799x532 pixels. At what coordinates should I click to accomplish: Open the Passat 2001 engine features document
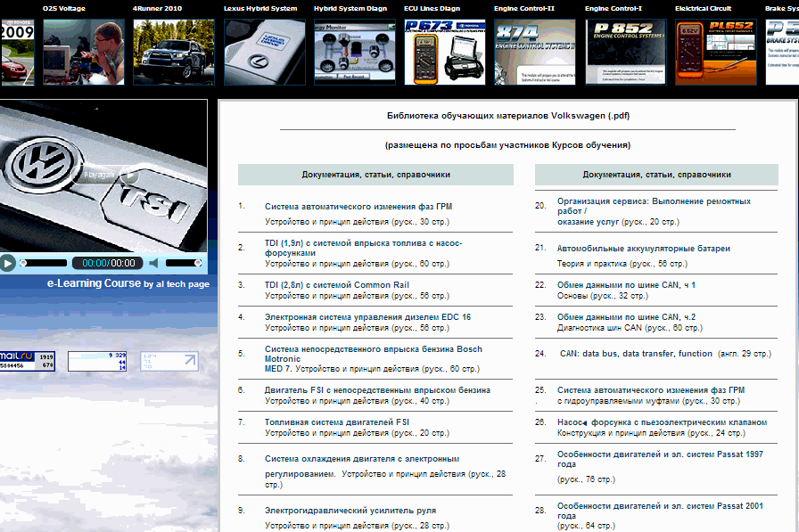660,511
